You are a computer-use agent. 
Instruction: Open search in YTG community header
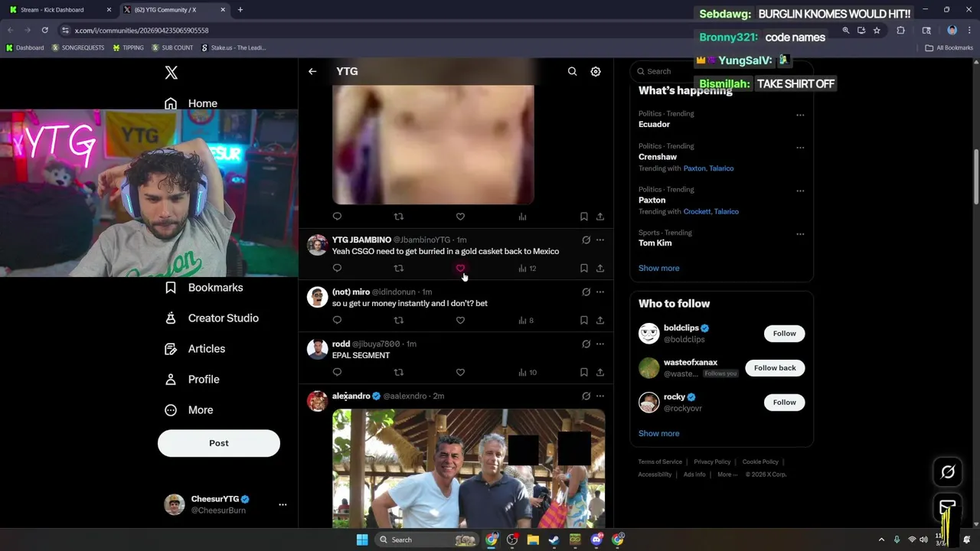click(x=572, y=71)
